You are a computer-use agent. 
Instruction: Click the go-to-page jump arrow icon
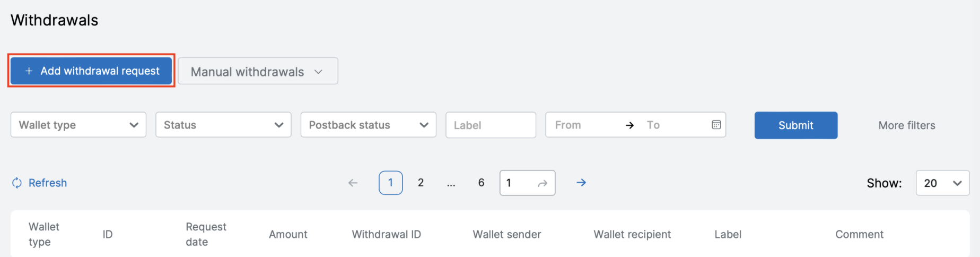coord(542,184)
